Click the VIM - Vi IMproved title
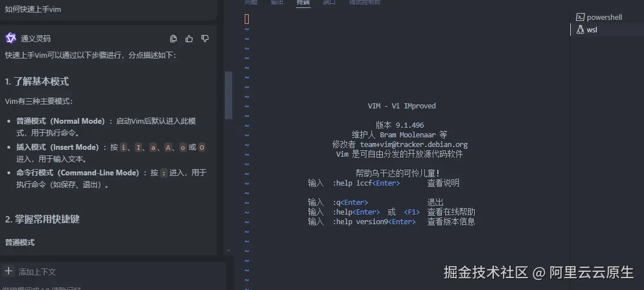 (x=402, y=106)
